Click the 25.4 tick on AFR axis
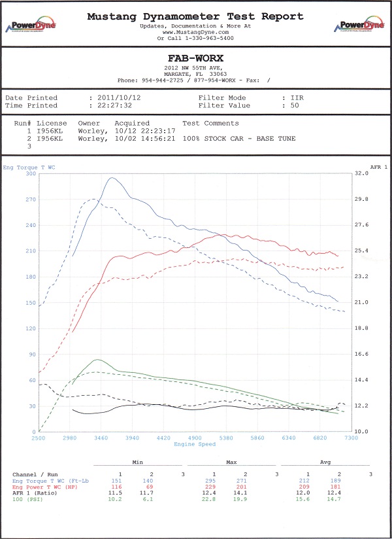392x539 pixels. pyautogui.click(x=361, y=251)
